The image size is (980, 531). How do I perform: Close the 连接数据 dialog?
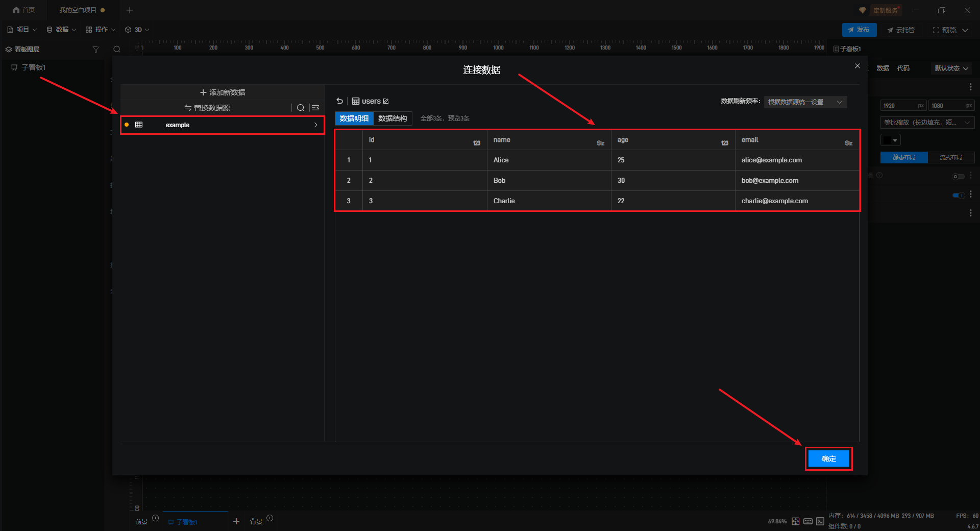click(857, 66)
